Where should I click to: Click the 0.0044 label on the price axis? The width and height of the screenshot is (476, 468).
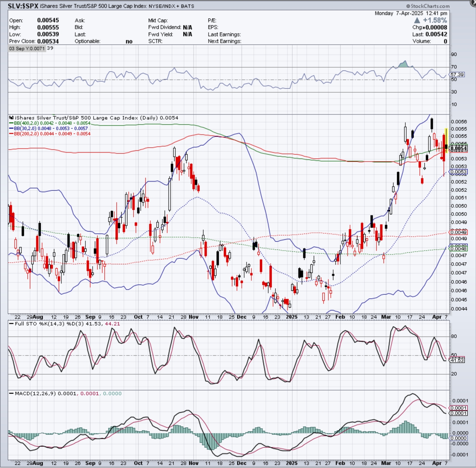[x=459, y=309]
